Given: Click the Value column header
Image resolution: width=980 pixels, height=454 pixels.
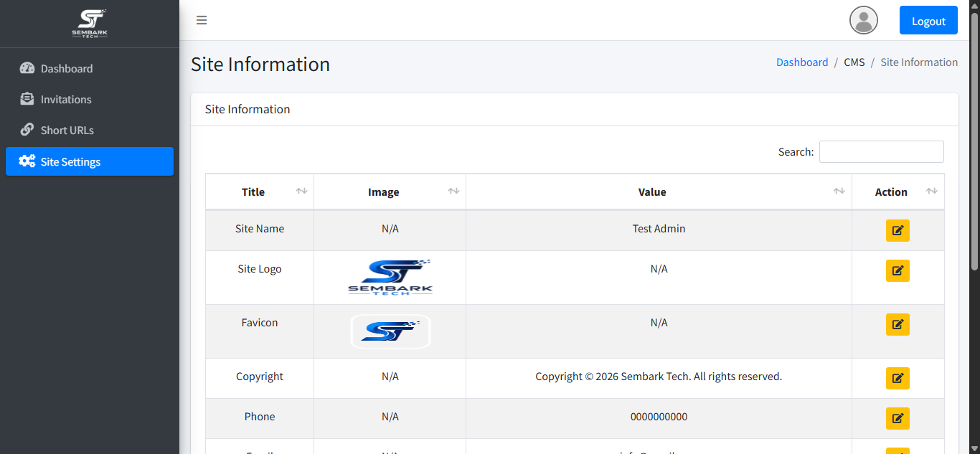Looking at the screenshot, I should pos(659,191).
